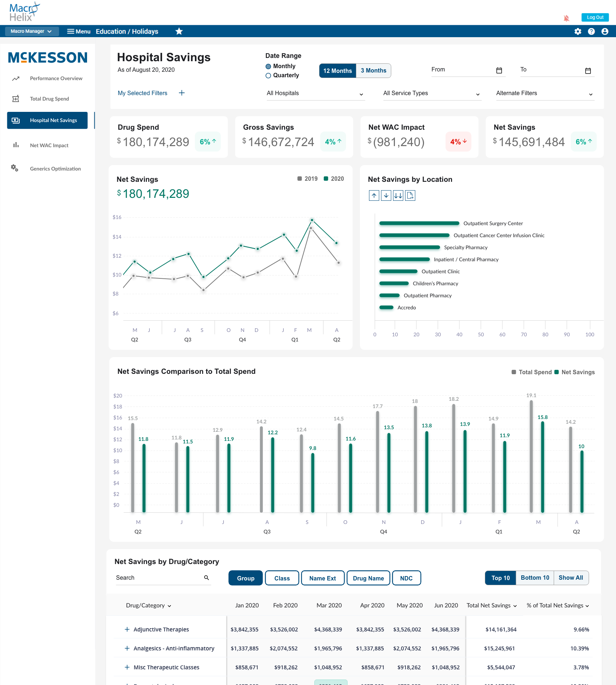The width and height of the screenshot is (616, 685).
Task: Click the sort ascending up-arrow icon
Action: tap(374, 196)
